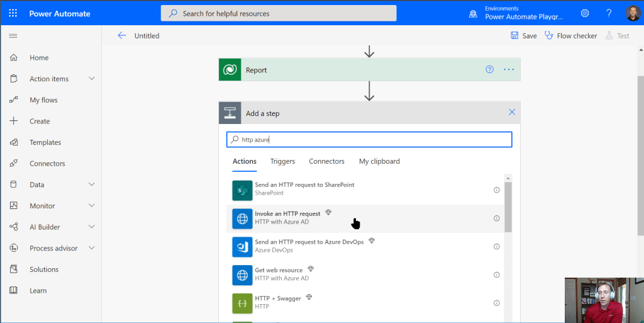Select Invoke an HTTP request action

coord(365,218)
